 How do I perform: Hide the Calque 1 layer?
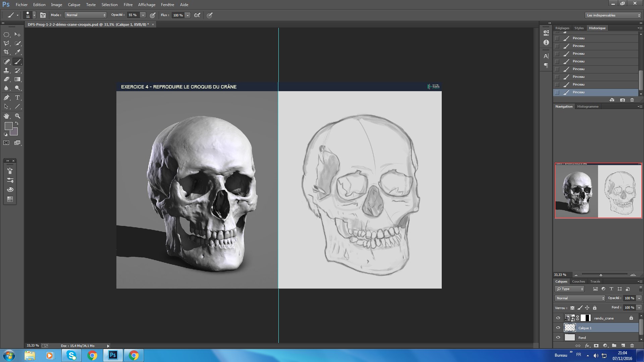[558, 328]
